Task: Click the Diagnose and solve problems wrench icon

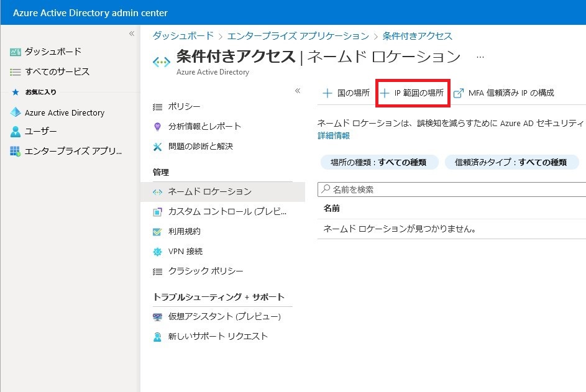Action: click(157, 147)
